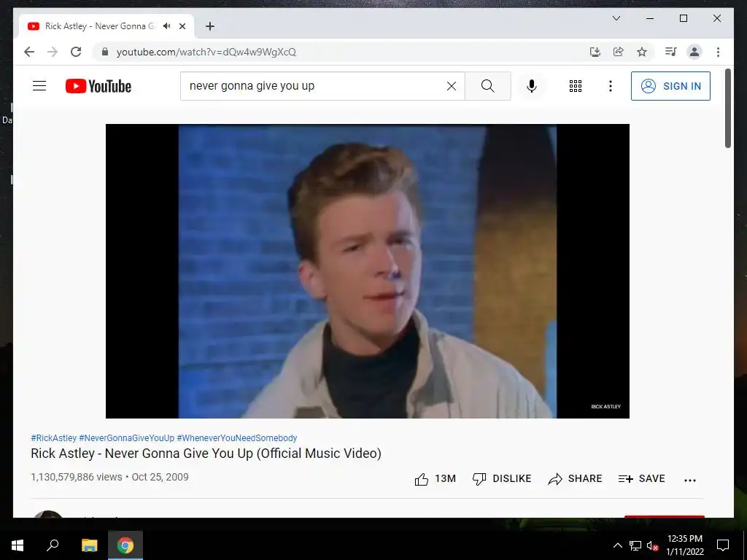This screenshot has height=560, width=747.
Task: Click the video player to pause
Action: pyautogui.click(x=368, y=271)
